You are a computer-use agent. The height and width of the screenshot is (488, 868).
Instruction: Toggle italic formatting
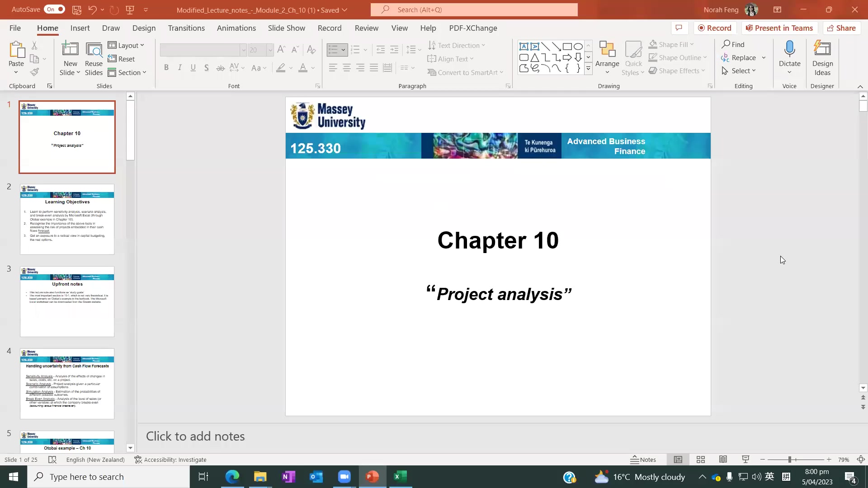click(x=179, y=67)
